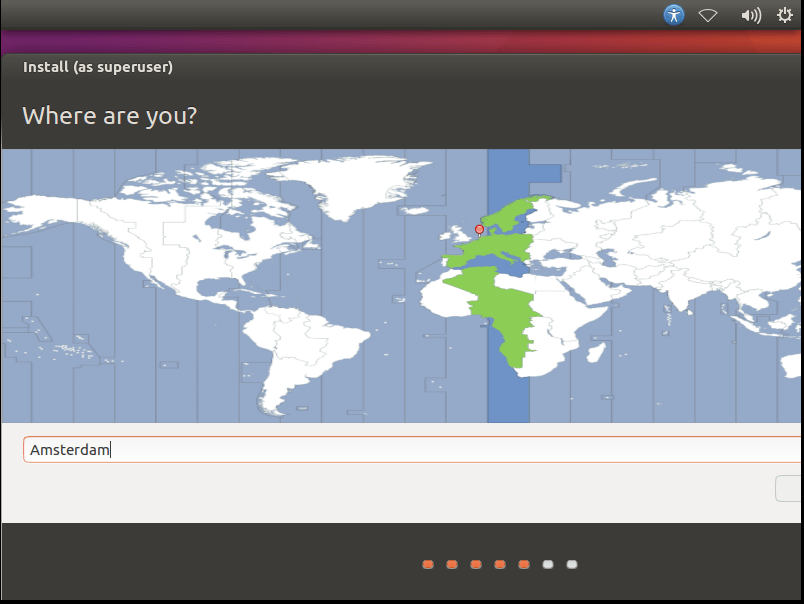Select the first orange progress dot
The image size is (804, 604).
click(x=428, y=565)
